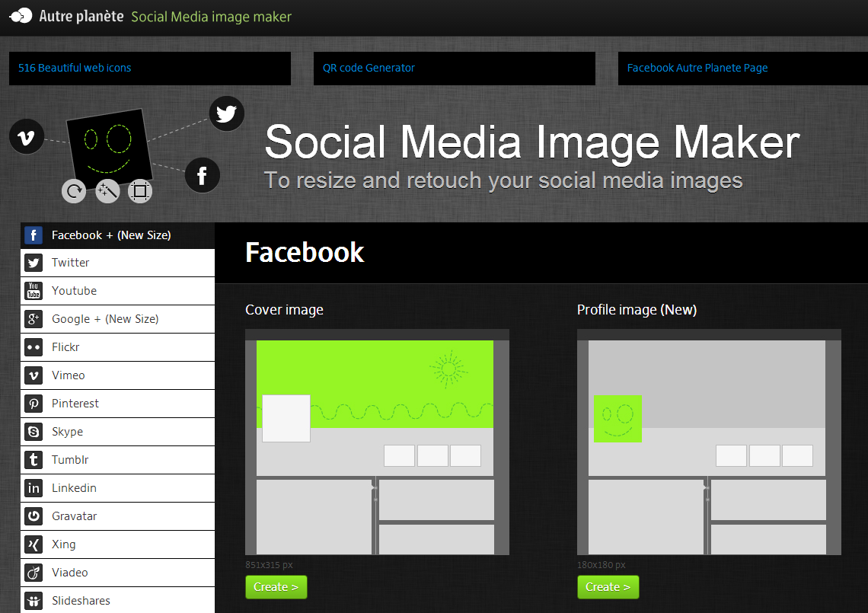Click the Profile image (New) preview thumbnail
868x613 pixels.
click(709, 442)
